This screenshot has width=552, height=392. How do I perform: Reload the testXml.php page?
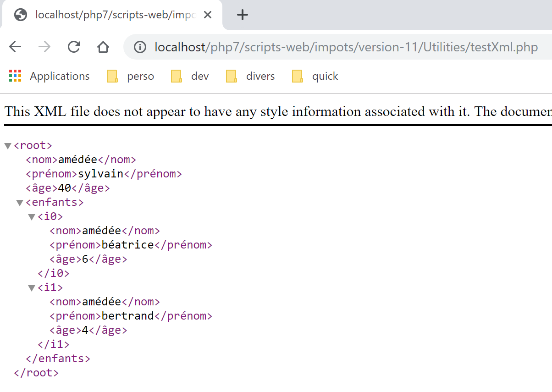tap(74, 47)
